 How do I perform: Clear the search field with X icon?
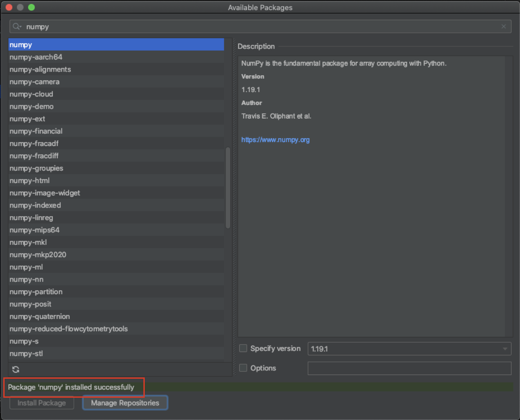pyautogui.click(x=504, y=27)
